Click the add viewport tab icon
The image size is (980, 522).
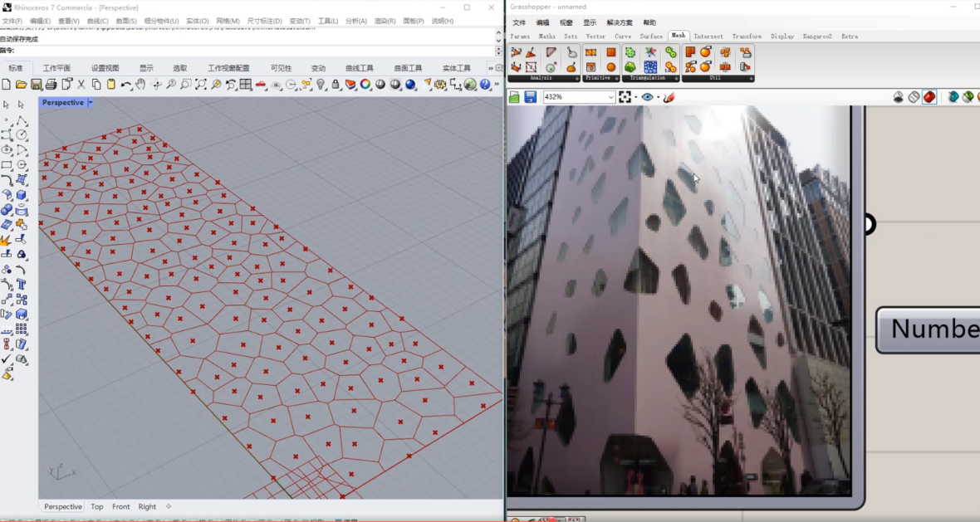[x=168, y=506]
